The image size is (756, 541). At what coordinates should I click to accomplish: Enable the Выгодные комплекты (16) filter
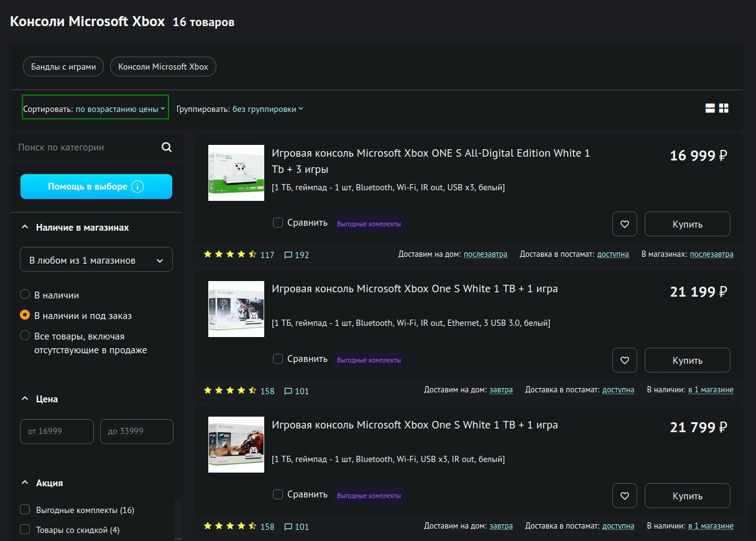(25, 510)
